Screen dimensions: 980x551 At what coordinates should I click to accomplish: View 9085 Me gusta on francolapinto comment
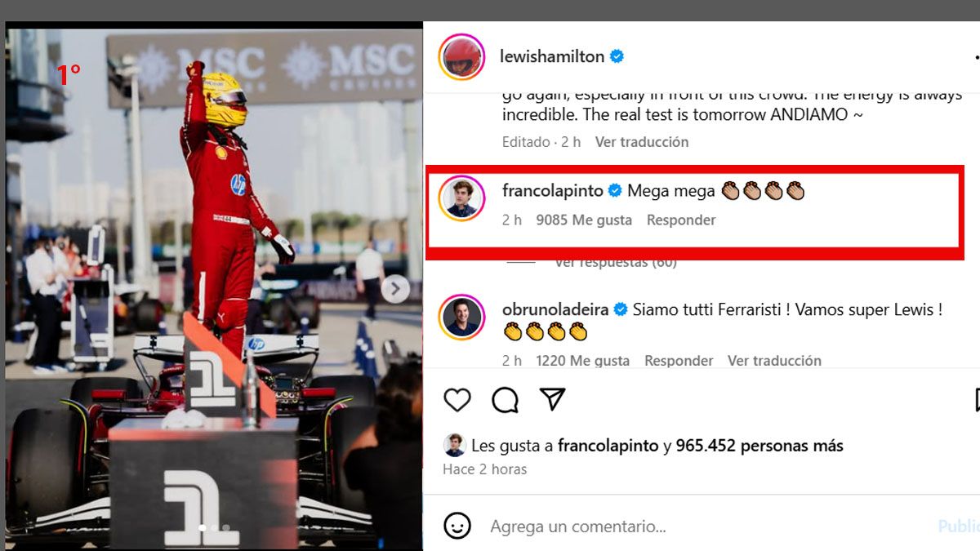(584, 220)
